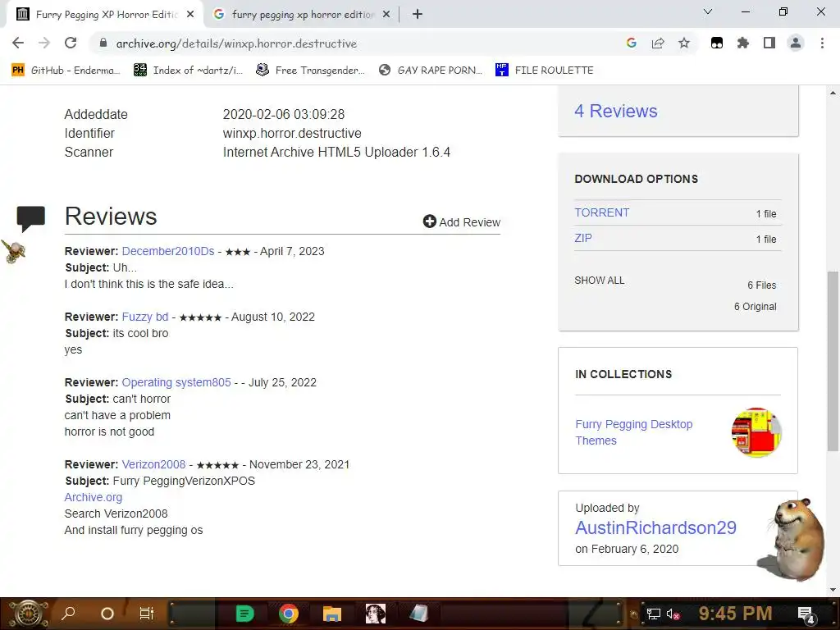Download via the TORRENT link
Viewport: 840px width, 630px height.
[601, 212]
